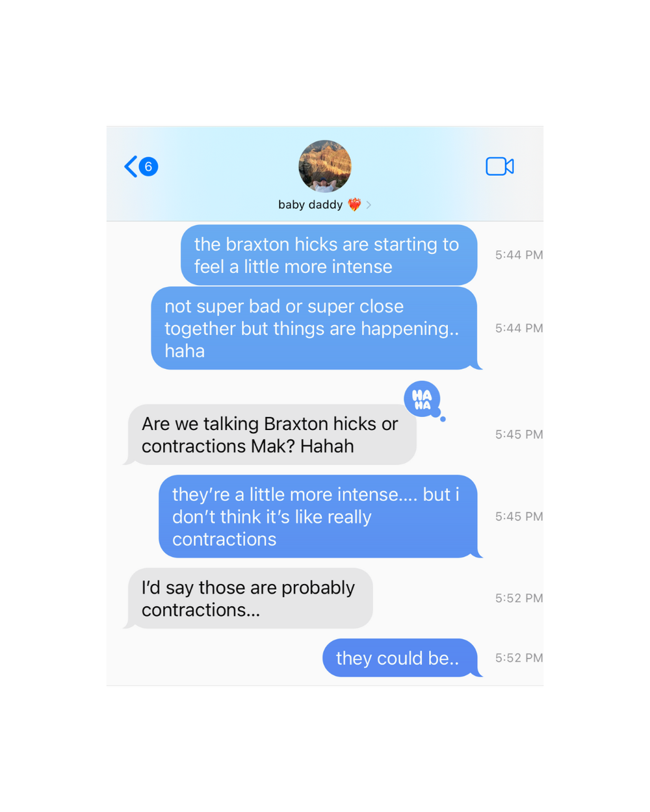The image size is (650, 812).
Task: Select the braxton hicks starting message
Action: 329,255
